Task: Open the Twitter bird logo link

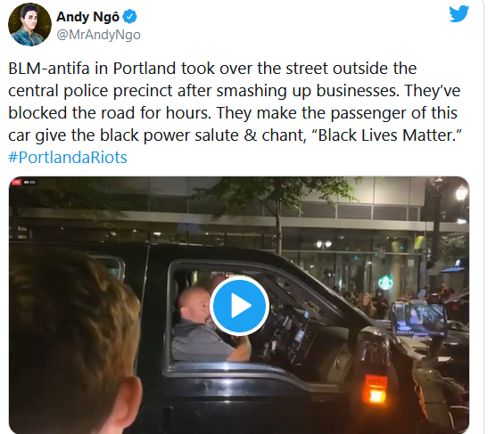Action: click(x=459, y=13)
